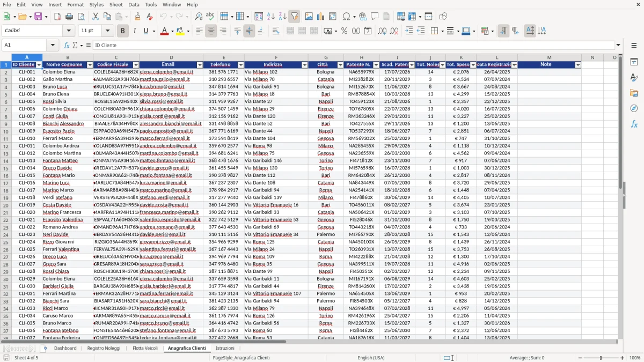Screen dimensions: 644x362
Task: Save the document with the Save icon
Action: click(x=38, y=17)
